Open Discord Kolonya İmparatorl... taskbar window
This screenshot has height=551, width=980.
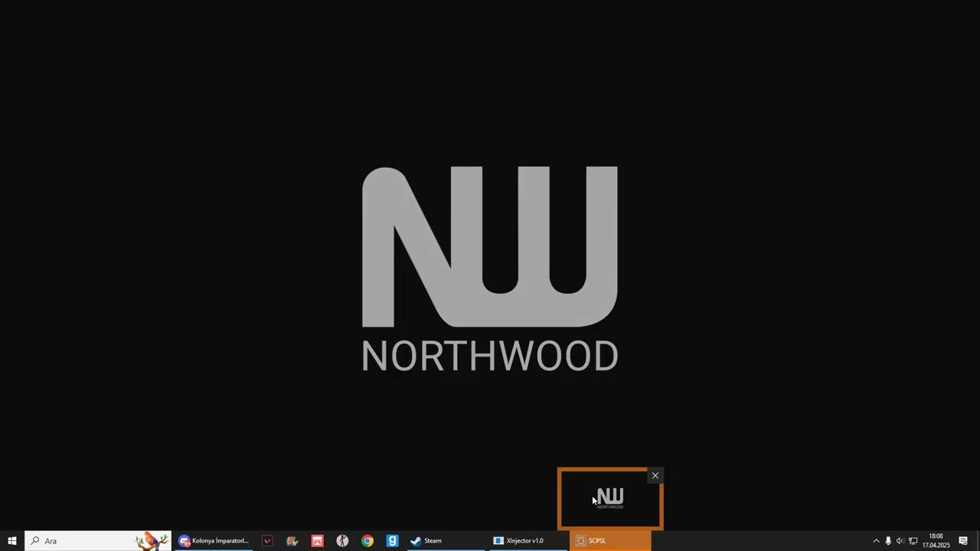point(214,541)
